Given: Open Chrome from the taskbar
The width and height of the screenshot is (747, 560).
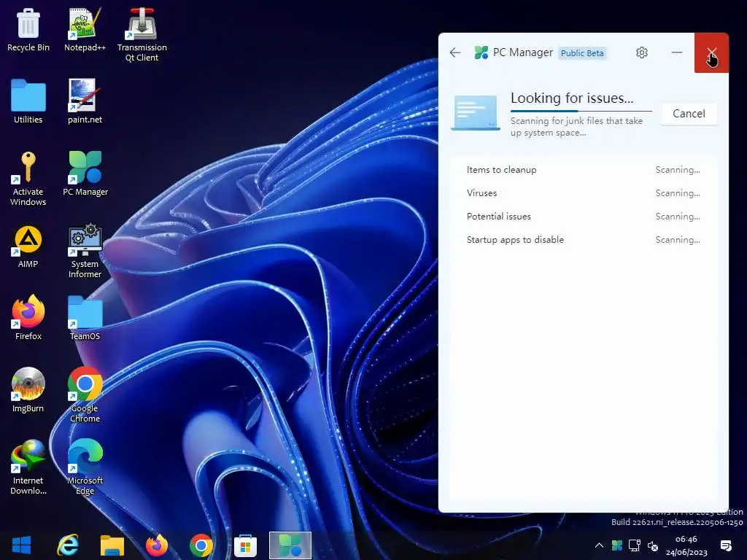Looking at the screenshot, I should (x=201, y=545).
